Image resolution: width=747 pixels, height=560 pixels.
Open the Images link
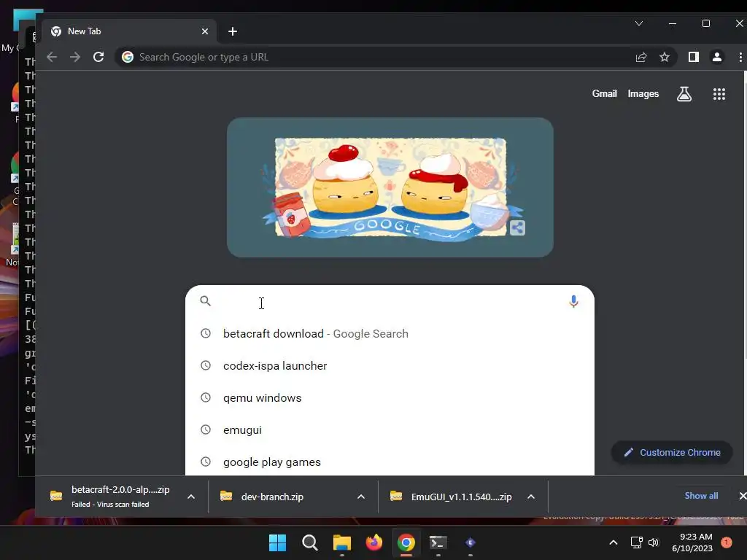643,94
